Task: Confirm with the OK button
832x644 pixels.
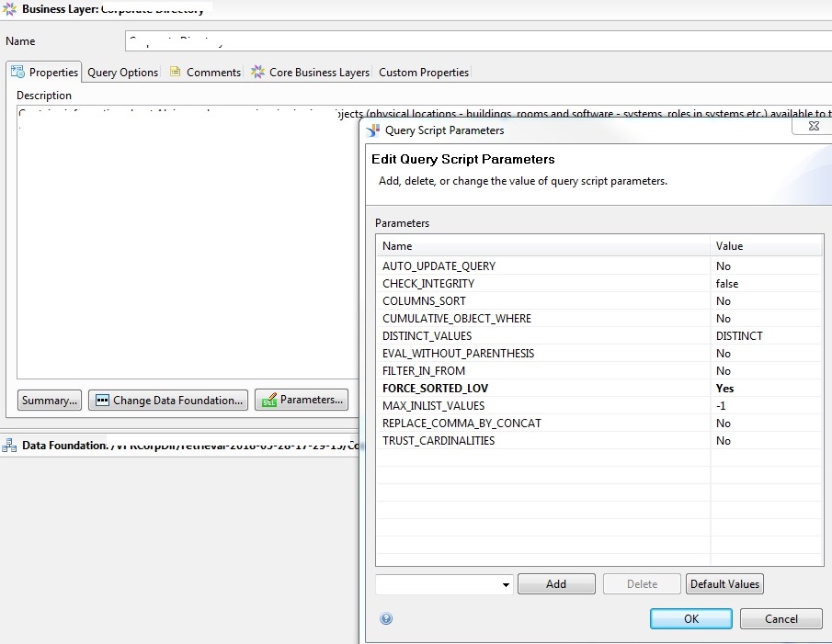Action: pos(690,618)
